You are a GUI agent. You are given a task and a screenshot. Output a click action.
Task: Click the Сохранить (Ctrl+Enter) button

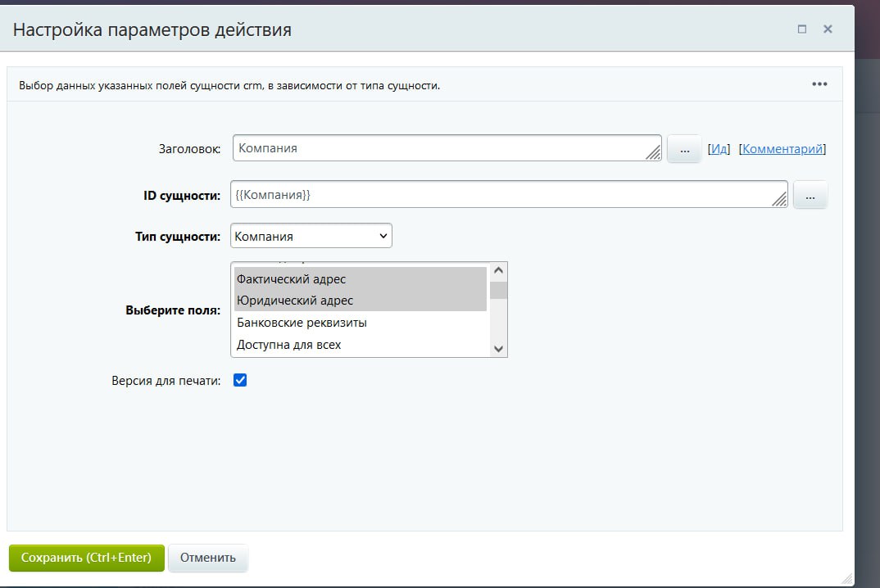86,558
